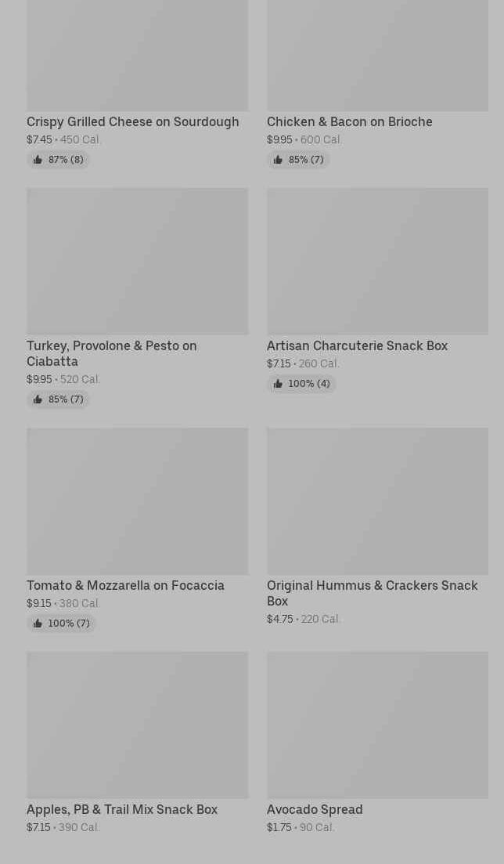
Task: Select Artisan Charcuterie Snack Box title
Action: (357, 346)
